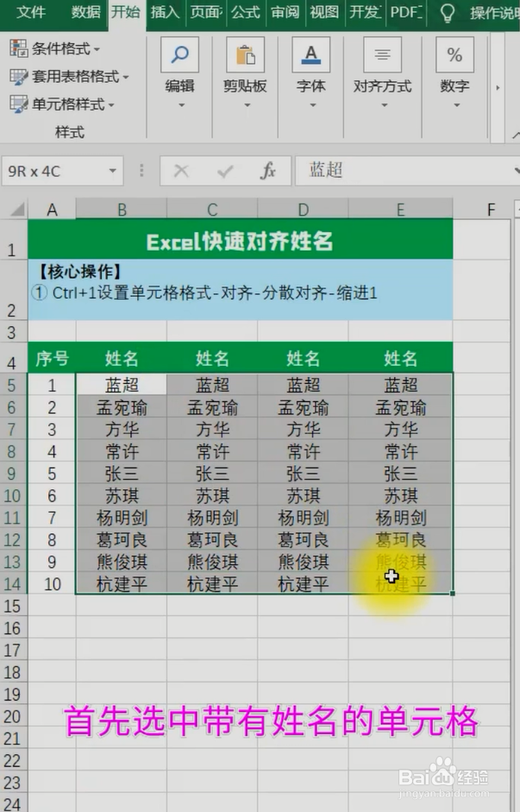Image resolution: width=520 pixels, height=812 pixels.
Task: Expand the 对齐方式 group arrow
Action: pos(384,105)
